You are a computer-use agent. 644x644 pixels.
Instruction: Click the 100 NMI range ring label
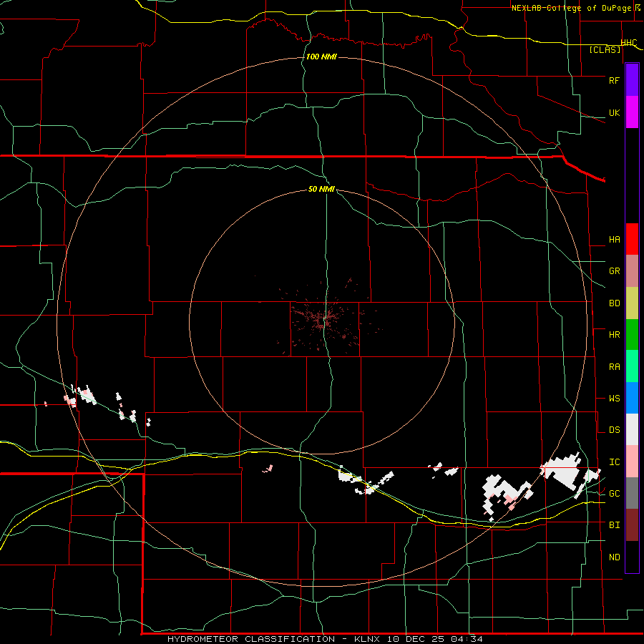321,57
